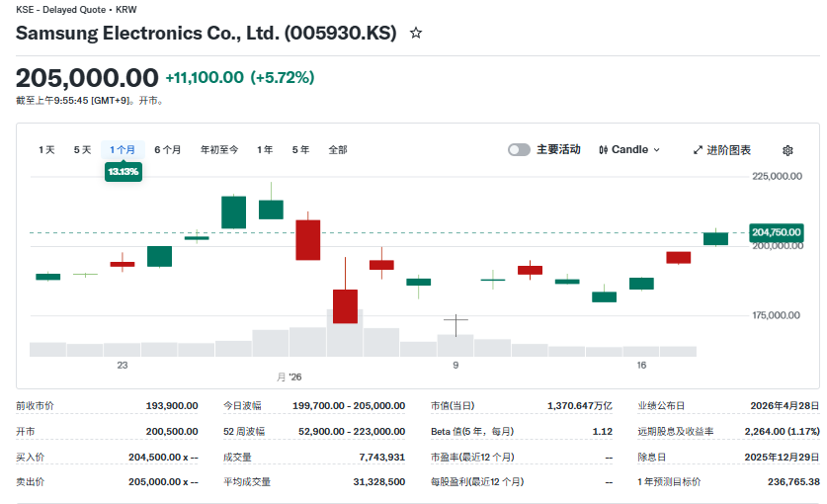Open the 进阶图表 advanced chart link
The image size is (827, 504).
[x=728, y=150]
